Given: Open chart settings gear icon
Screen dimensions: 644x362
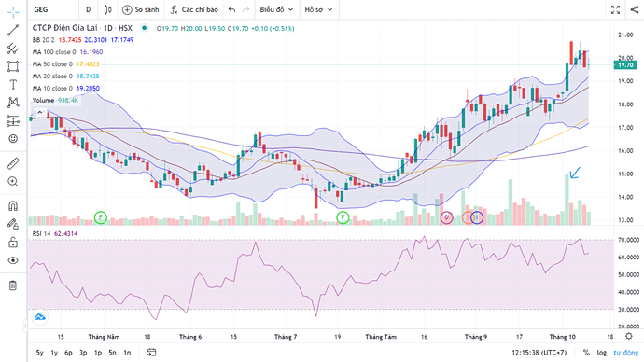Looking at the screenshot, I should point(629,336).
